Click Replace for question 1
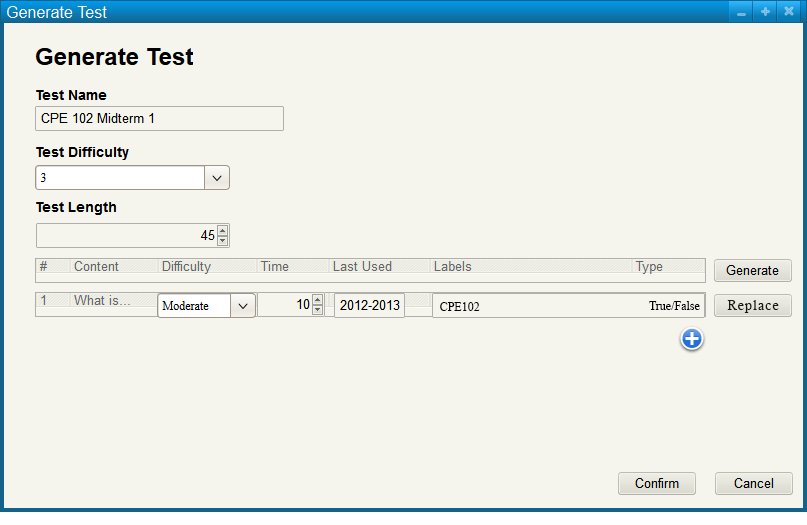Image resolution: width=807 pixels, height=525 pixels. pos(752,306)
